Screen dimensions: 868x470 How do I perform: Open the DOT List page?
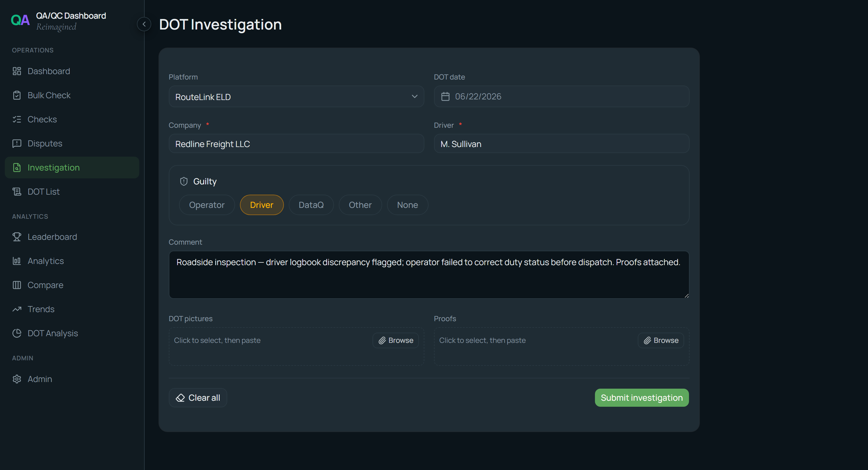click(72, 192)
